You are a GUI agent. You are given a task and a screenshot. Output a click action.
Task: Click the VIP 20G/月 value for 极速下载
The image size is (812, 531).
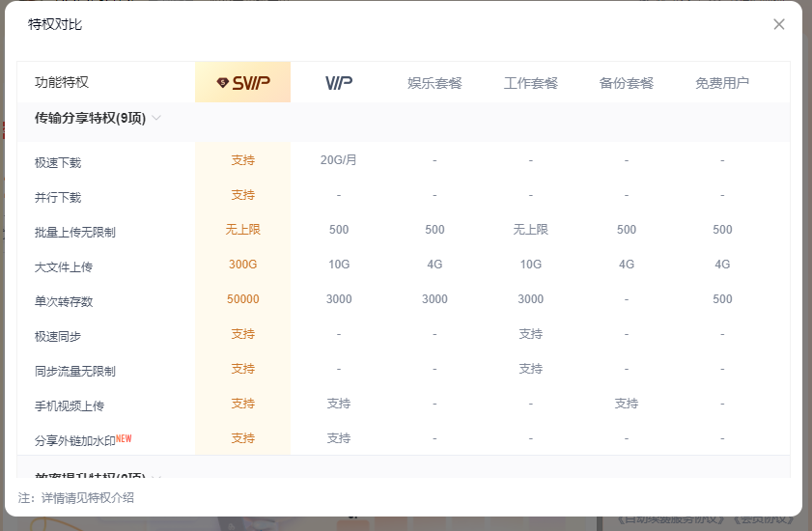point(339,160)
